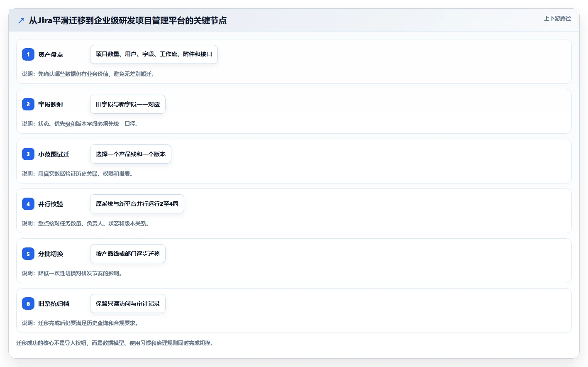
Task: Select the 原系统与新平台并行运行2至4周 chip
Action: tap(137, 204)
